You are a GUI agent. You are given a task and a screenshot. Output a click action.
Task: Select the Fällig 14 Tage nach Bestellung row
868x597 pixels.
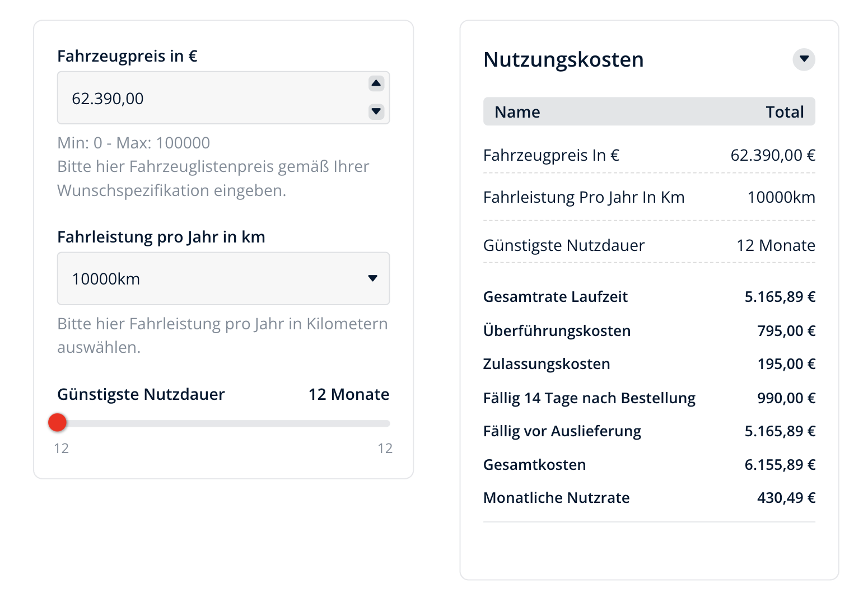(x=589, y=398)
